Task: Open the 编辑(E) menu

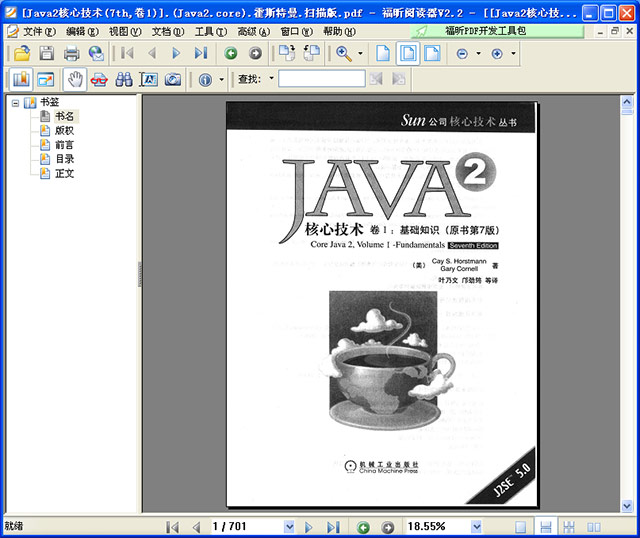Action: [x=82, y=31]
